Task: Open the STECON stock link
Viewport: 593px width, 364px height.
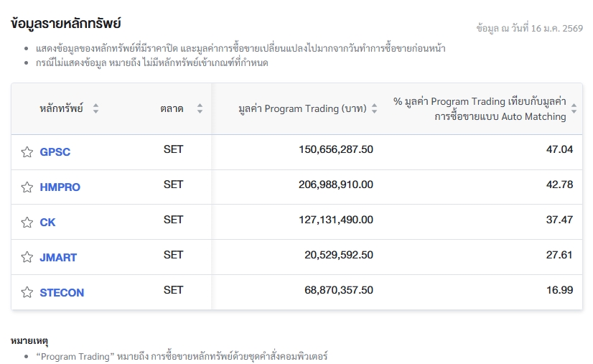Action: tap(62, 292)
